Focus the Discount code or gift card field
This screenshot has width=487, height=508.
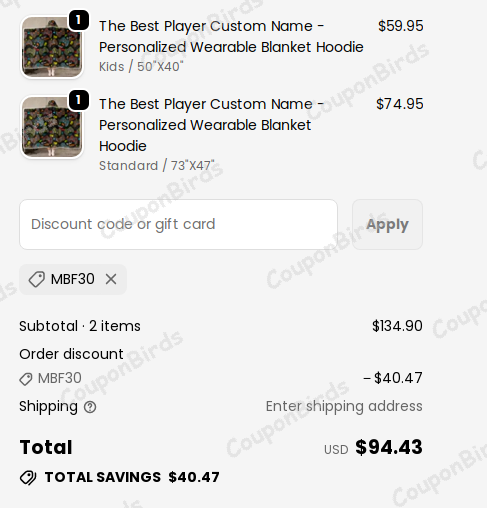(x=178, y=224)
